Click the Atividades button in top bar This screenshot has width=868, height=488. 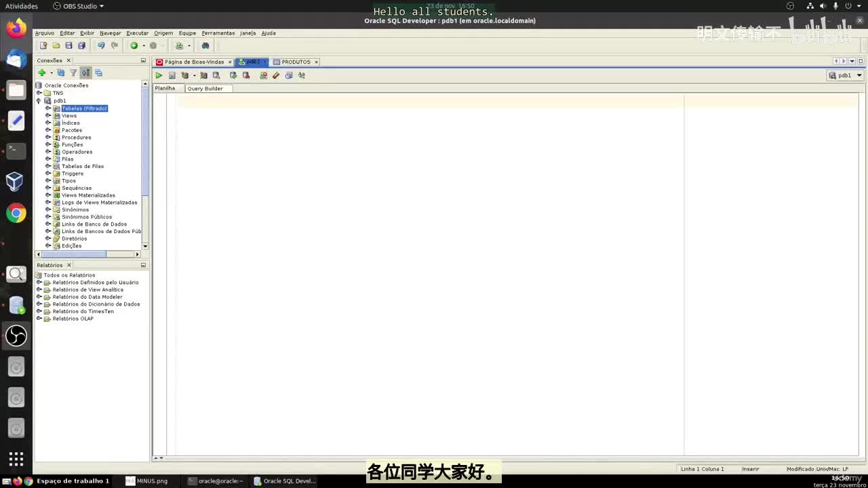click(x=22, y=6)
